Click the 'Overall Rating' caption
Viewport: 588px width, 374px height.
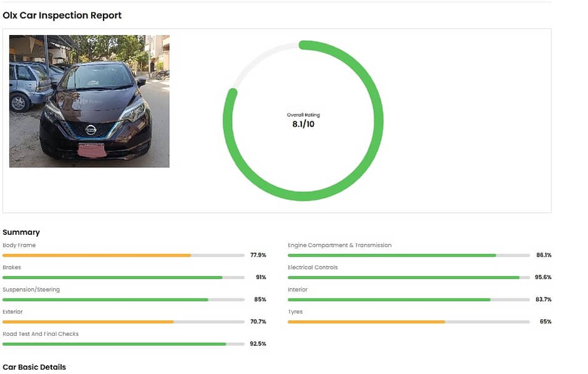pos(303,115)
